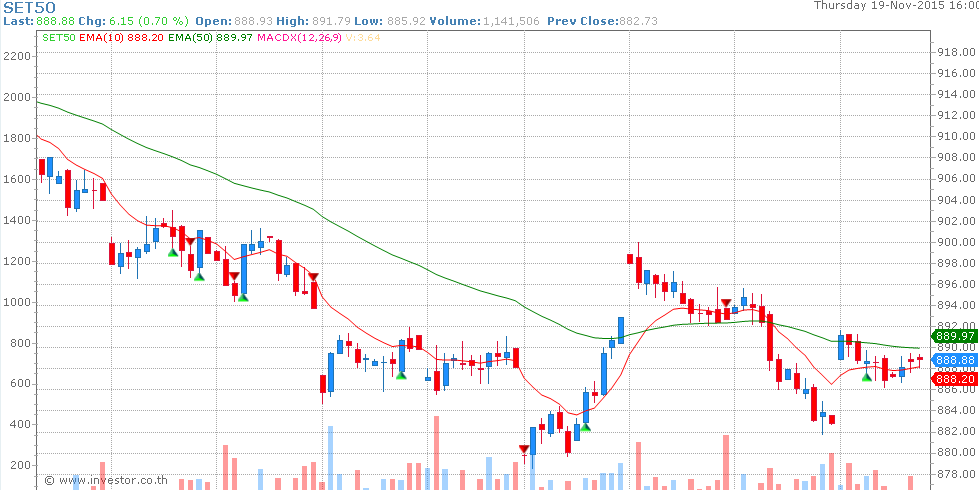
Task: Click the blue 888.88 last price tag
Action: click(x=953, y=360)
